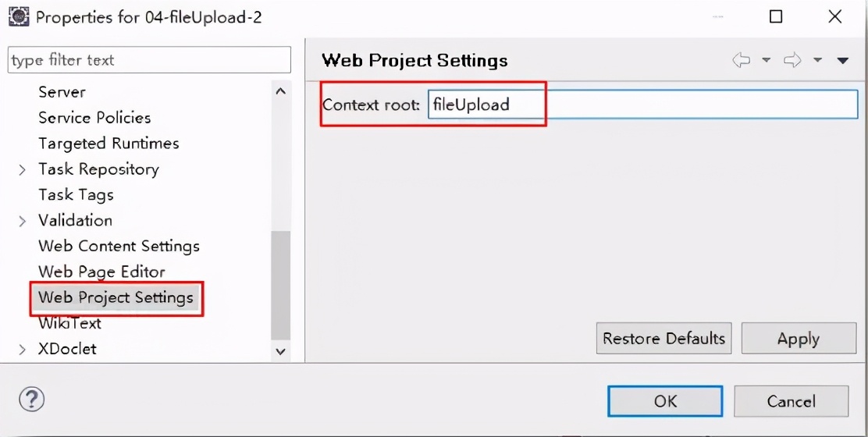Click the Apply button

click(x=798, y=339)
